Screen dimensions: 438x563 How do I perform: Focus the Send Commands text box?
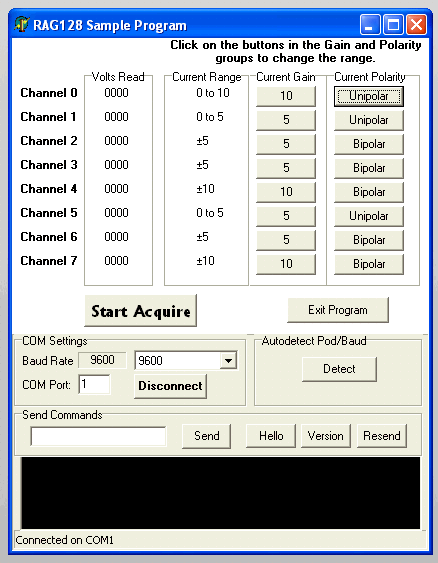(x=98, y=436)
